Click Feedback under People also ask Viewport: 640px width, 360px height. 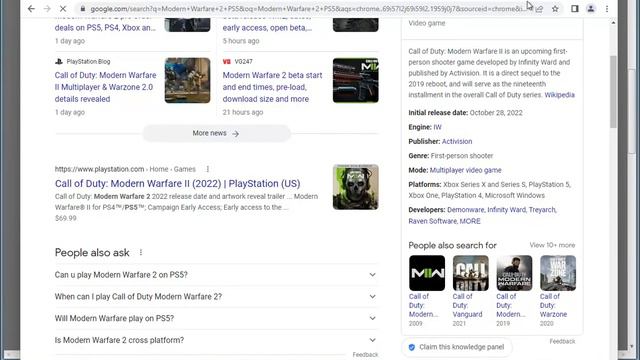click(365, 355)
